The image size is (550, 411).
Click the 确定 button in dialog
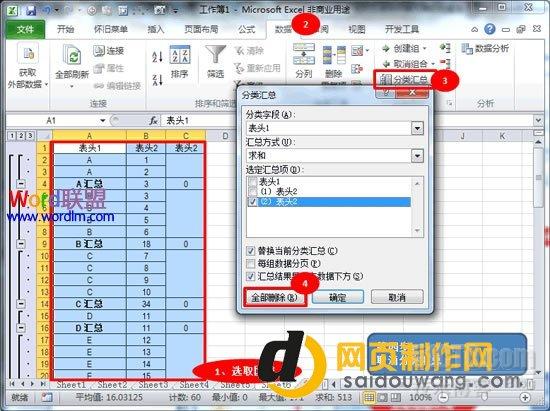[337, 298]
